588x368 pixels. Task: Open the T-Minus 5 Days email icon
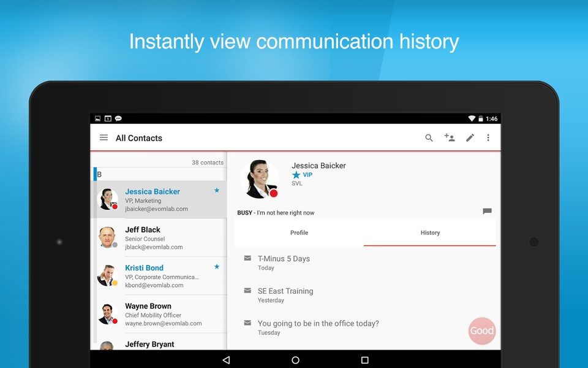tap(247, 258)
